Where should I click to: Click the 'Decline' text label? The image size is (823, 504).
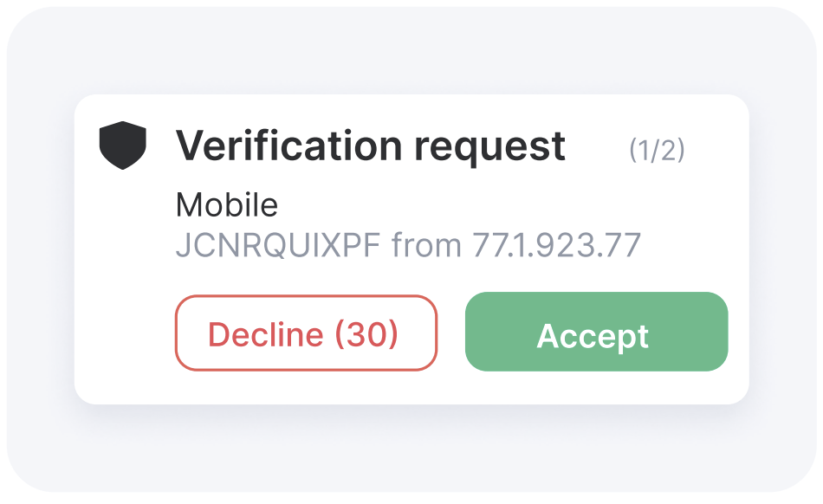pos(266,334)
